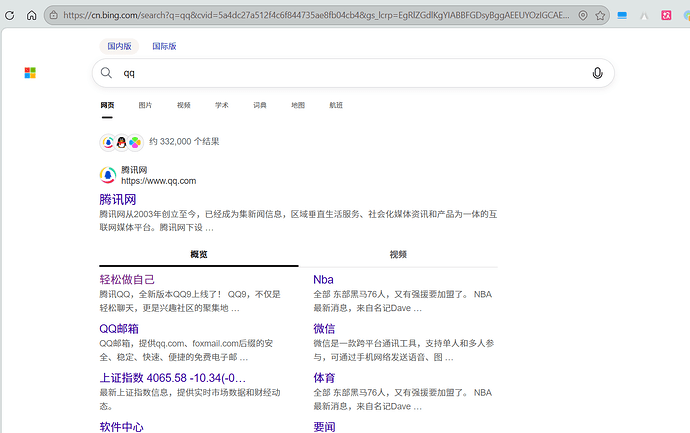Click the QQ penguin icon beside result count

click(x=121, y=142)
